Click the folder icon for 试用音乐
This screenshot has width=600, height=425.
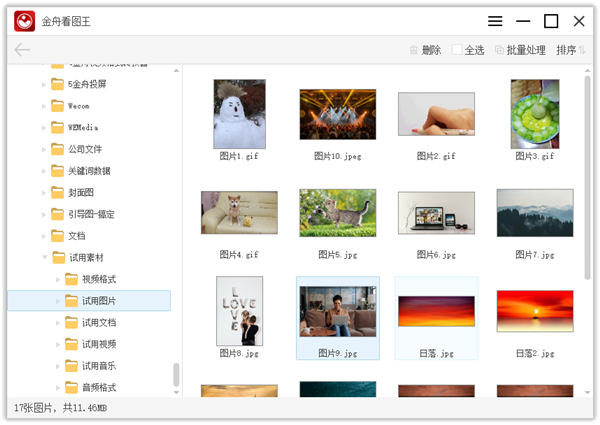tap(72, 365)
